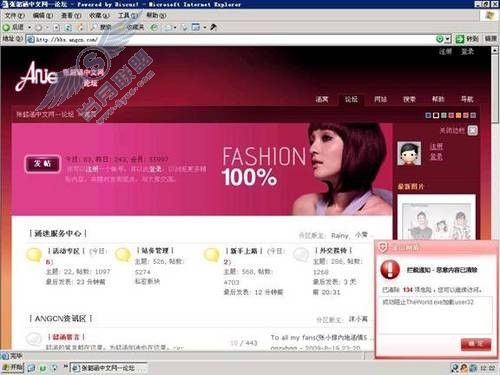The image size is (500, 375).
Task: Open the Mail button dropdown arrow
Action: [x=175, y=27]
